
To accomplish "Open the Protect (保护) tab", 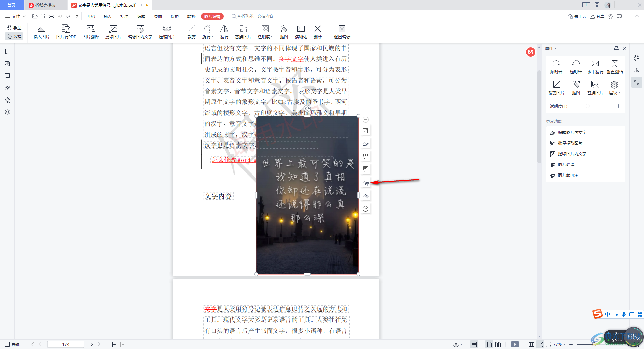I will coord(175,16).
